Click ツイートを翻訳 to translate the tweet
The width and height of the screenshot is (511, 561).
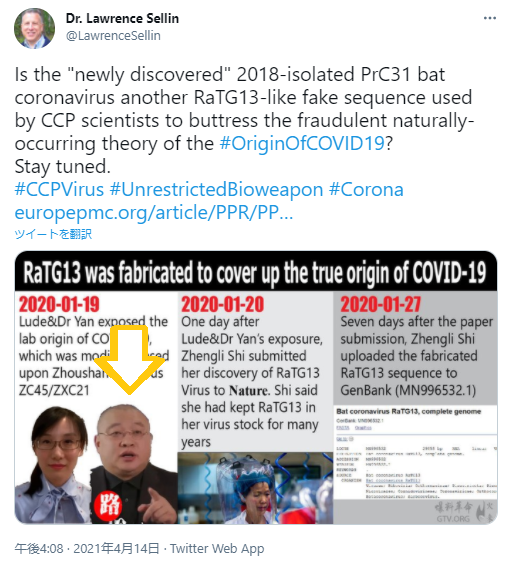[x=53, y=234]
